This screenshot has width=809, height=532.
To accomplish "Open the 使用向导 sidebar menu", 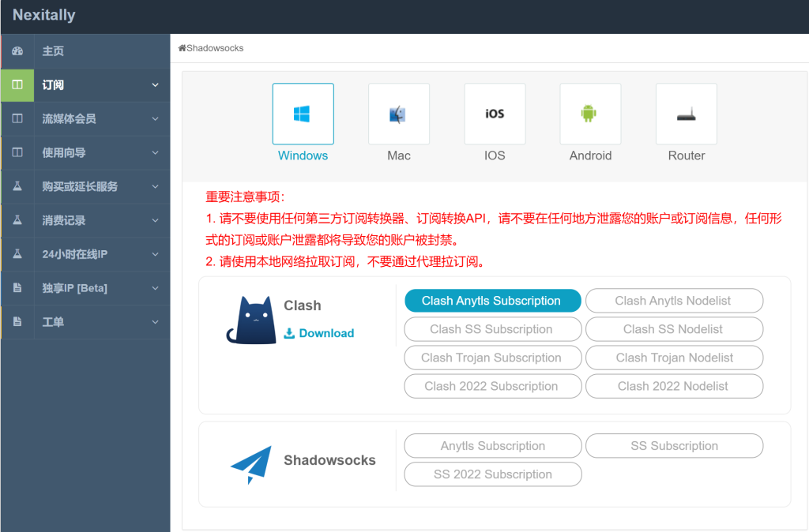I will tap(85, 152).
